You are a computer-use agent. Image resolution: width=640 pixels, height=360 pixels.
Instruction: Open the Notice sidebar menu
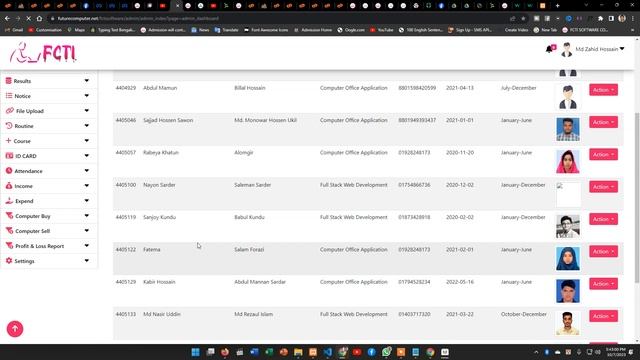coord(48,96)
